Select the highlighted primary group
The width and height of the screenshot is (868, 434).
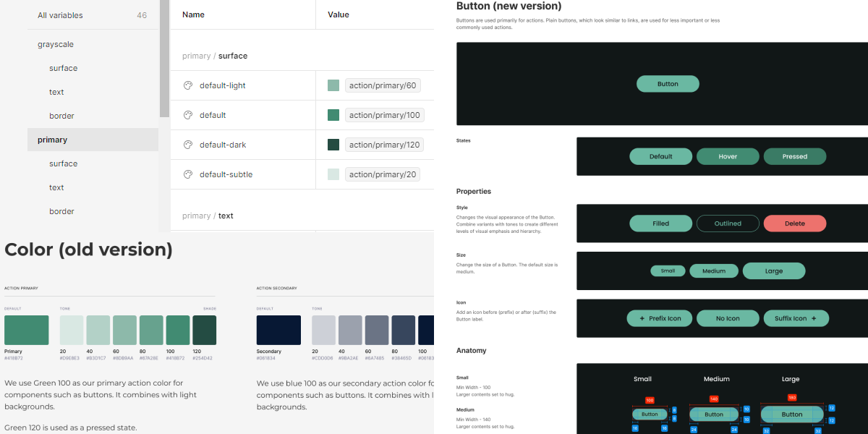pyautogui.click(x=93, y=140)
